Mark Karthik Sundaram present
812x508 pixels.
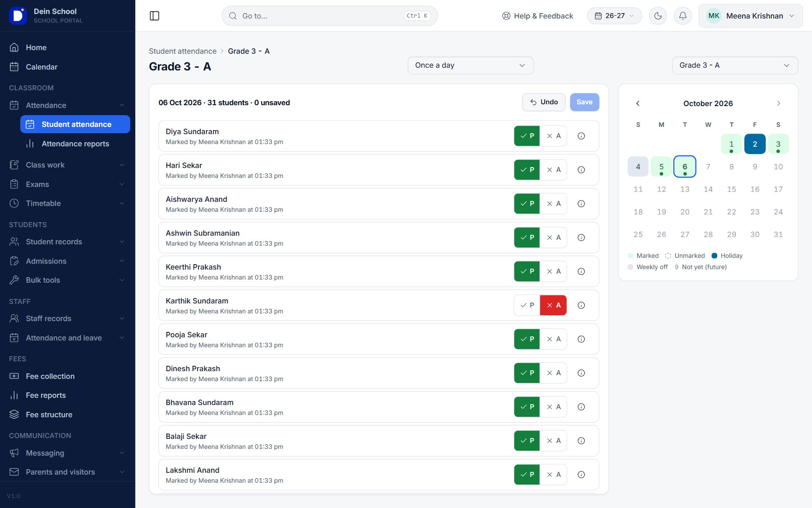[x=527, y=305]
